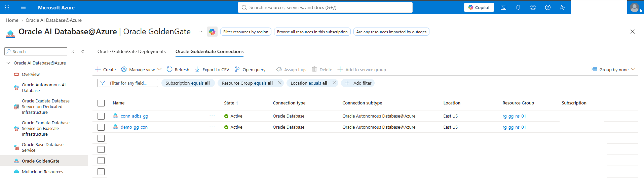The height and width of the screenshot is (178, 644).
Task: Open rg-gg-ns-01 link in demo-gg-con row
Action: 514,127
